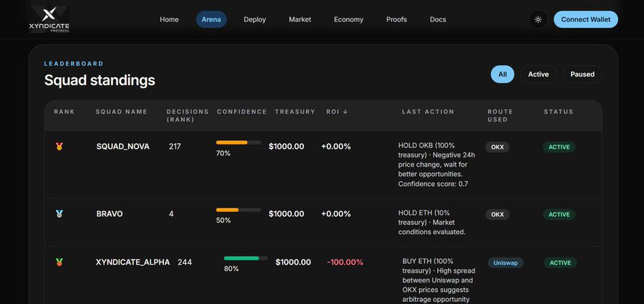
Task: Click ACTIVE status badge for SQUAD_NOVA
Action: point(560,147)
